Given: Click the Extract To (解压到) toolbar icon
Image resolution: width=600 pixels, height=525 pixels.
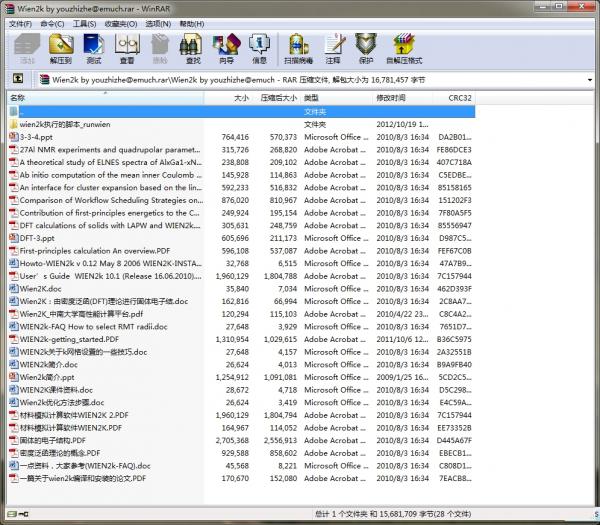Looking at the screenshot, I should pos(61,48).
